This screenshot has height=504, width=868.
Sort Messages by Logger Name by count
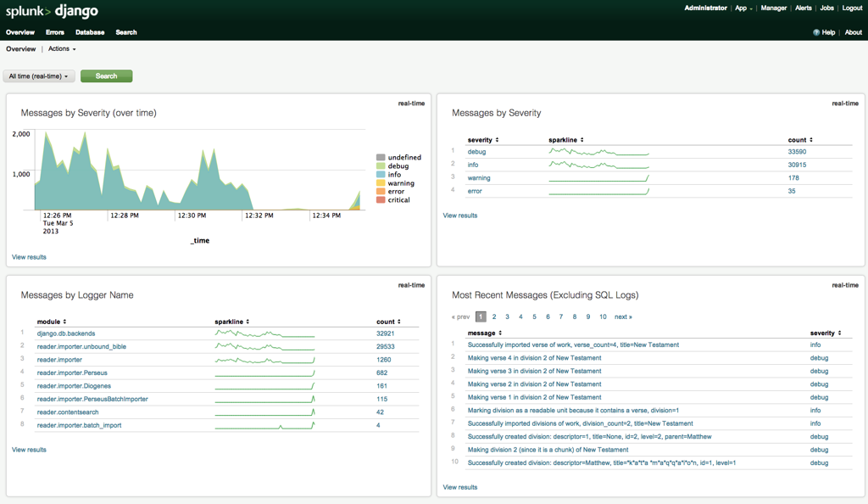[388, 322]
